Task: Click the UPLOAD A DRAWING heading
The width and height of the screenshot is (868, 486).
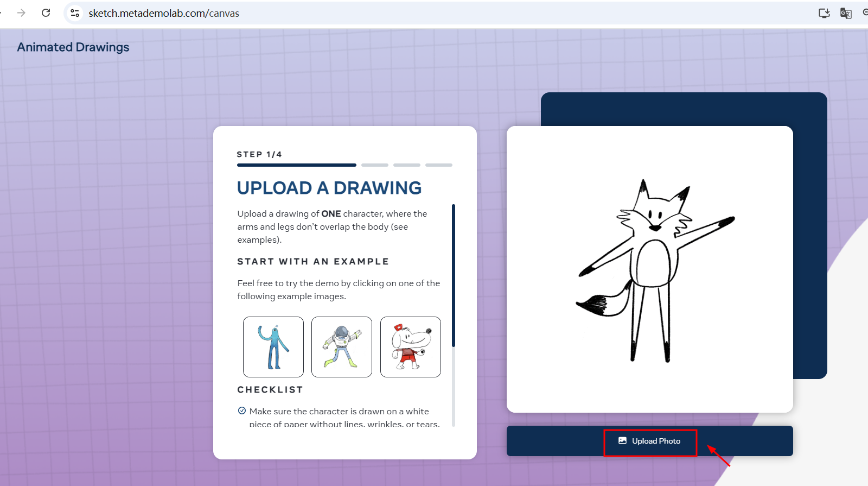Action: [329, 188]
